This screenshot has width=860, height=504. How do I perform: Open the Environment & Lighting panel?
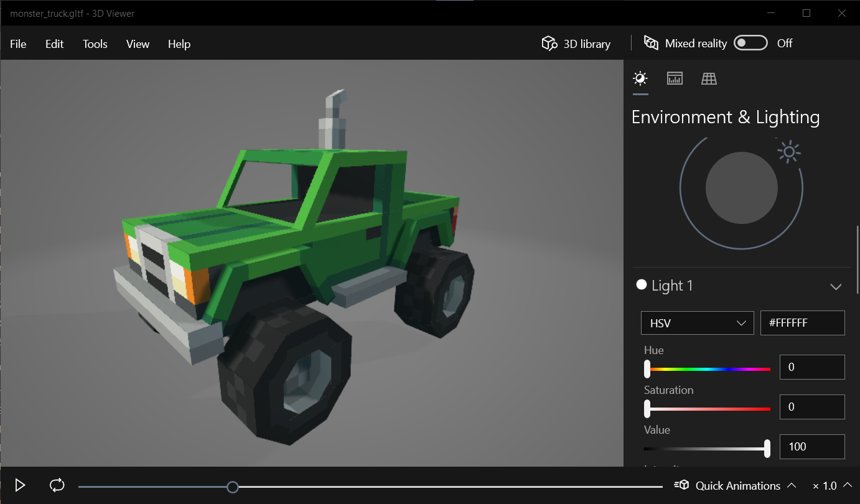(x=640, y=78)
